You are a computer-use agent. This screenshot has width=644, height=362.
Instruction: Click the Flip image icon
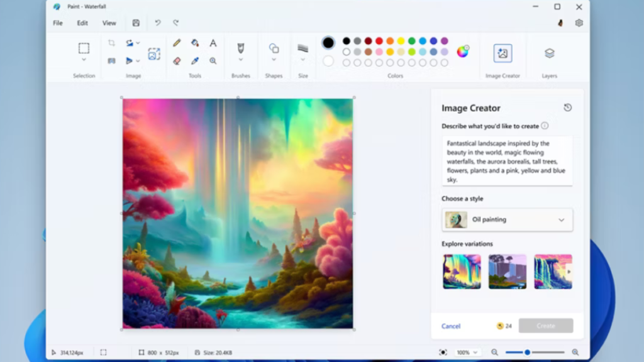click(x=130, y=61)
